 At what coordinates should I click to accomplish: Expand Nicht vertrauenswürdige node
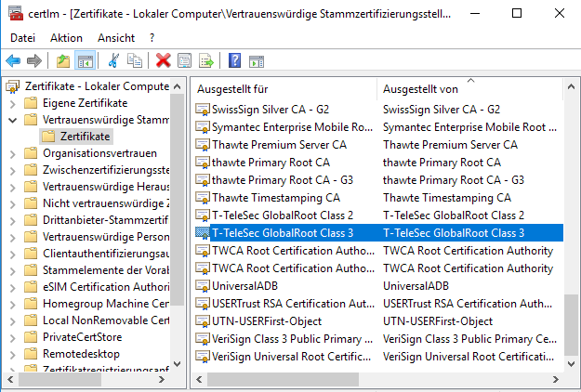point(13,204)
